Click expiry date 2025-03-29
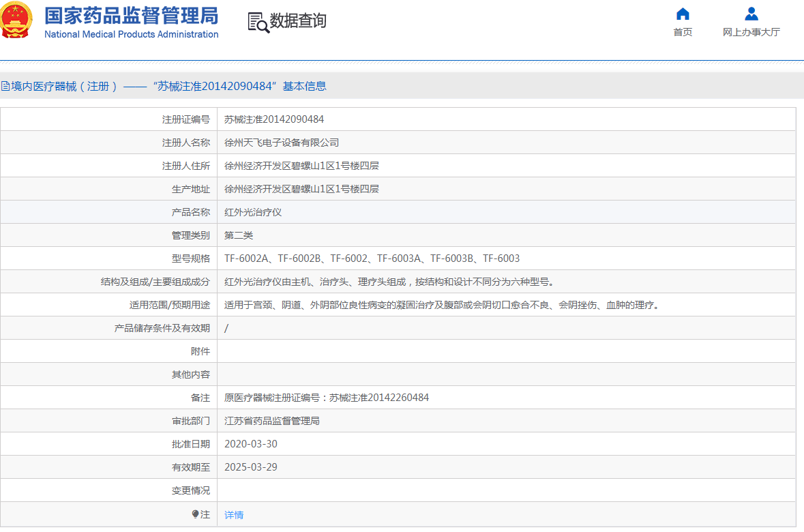Screen dimensions: 804x532 251,467
